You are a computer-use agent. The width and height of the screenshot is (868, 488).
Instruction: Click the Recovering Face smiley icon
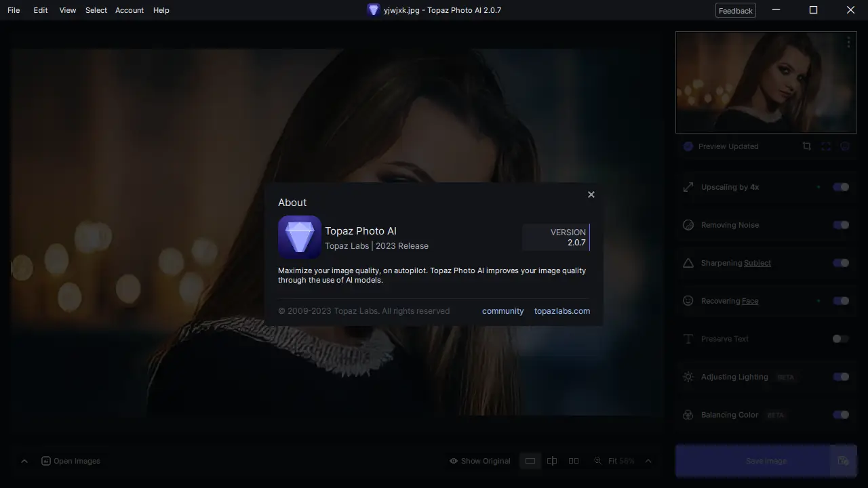coord(688,301)
